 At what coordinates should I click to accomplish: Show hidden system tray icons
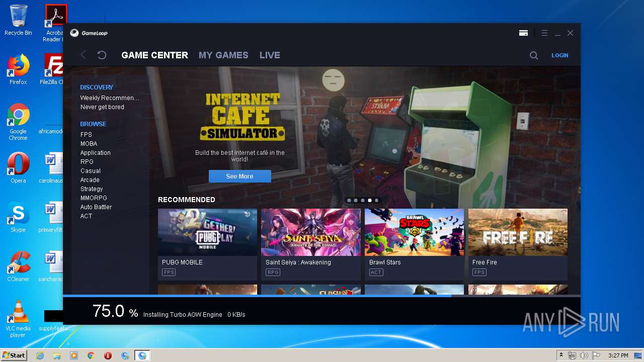coord(561,355)
